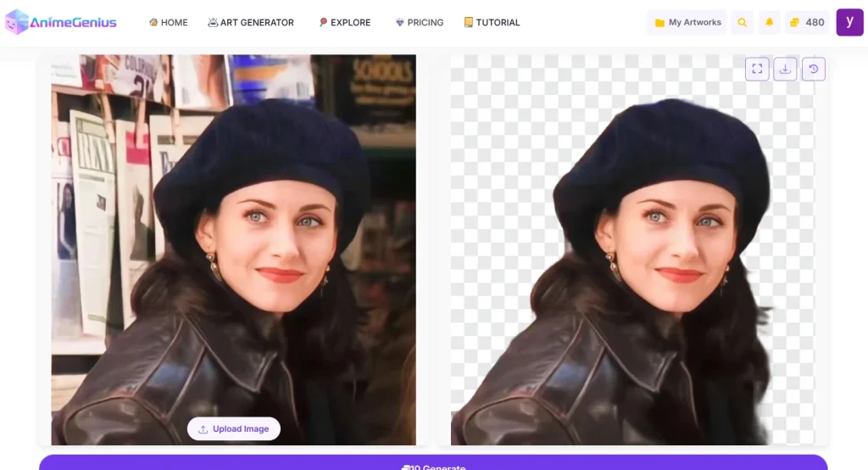This screenshot has width=868, height=470.
Task: Navigate to the EXPLORE page
Action: [345, 23]
